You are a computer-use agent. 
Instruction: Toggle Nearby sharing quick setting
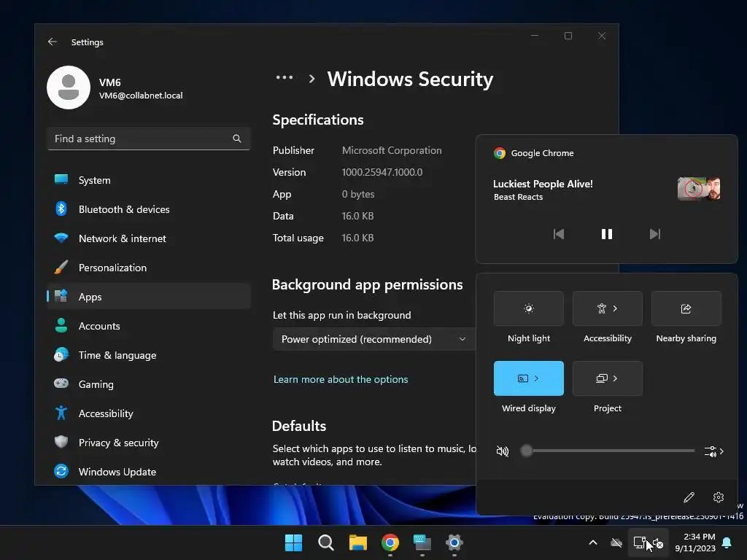[686, 308]
